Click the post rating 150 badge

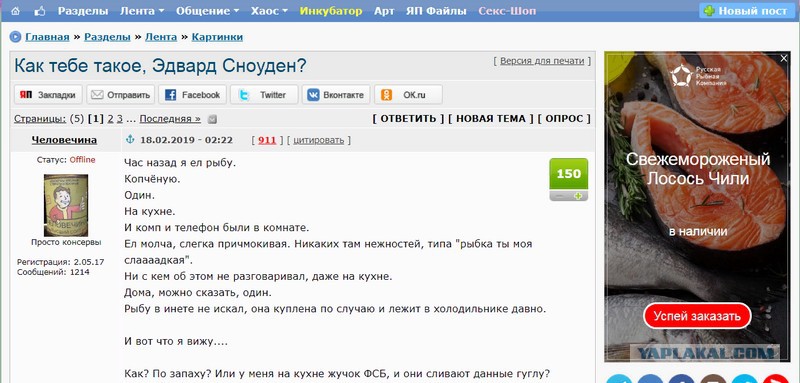(x=568, y=174)
